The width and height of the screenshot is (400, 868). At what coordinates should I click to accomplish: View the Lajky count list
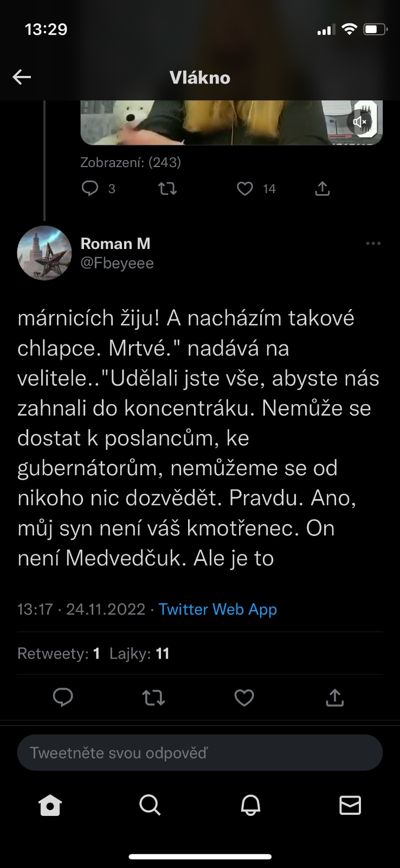[139, 653]
